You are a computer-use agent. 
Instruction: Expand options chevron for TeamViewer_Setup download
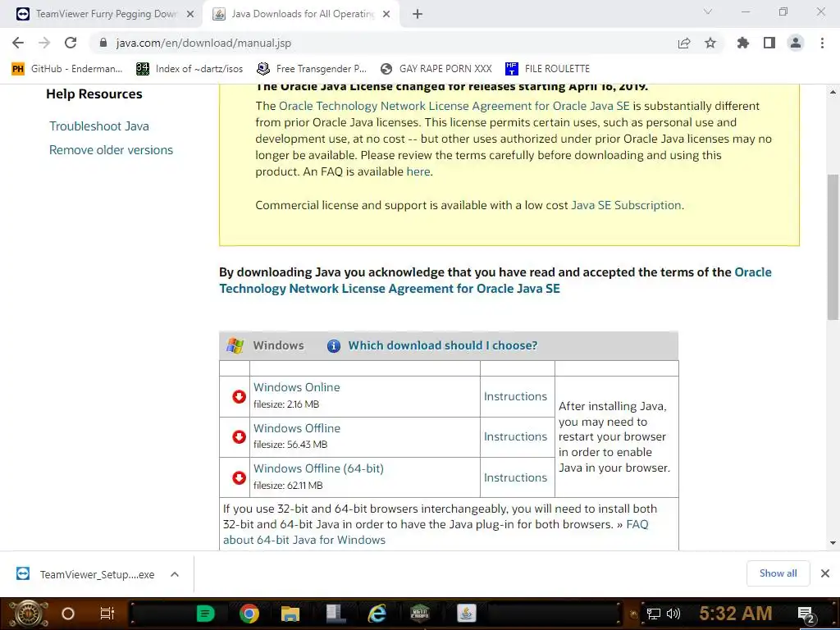[174, 574]
